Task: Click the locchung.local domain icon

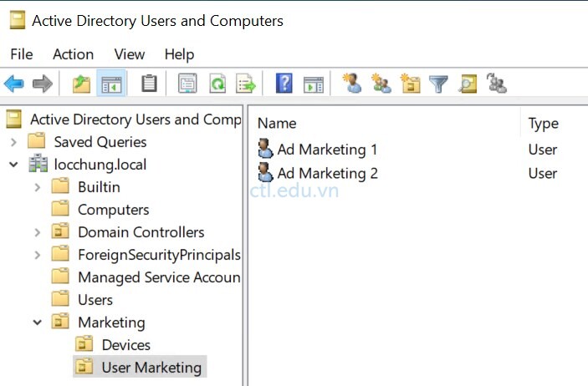Action: pyautogui.click(x=38, y=164)
